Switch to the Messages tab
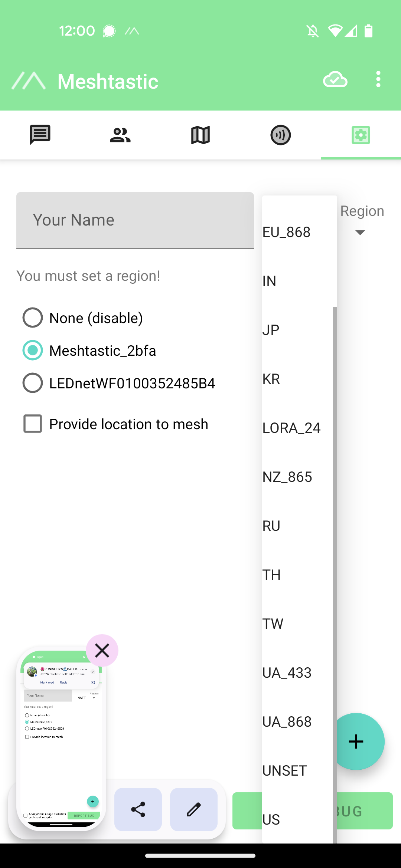This screenshot has width=401, height=868. point(40,135)
